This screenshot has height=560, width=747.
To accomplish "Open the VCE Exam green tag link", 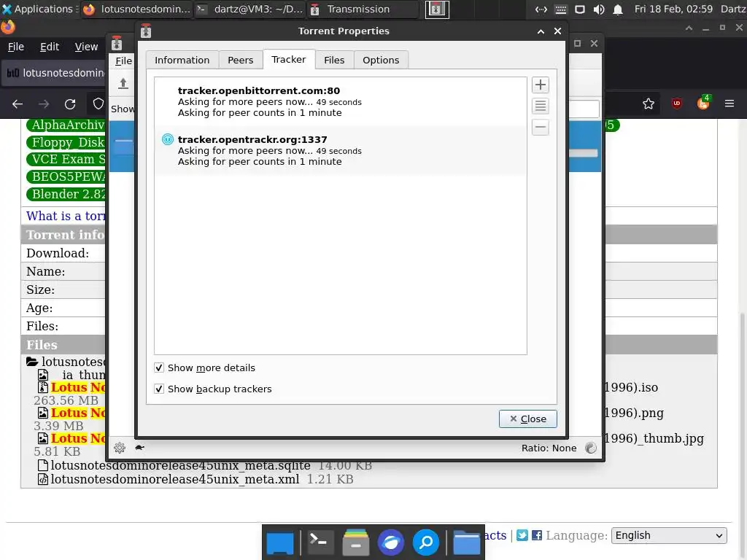I will tap(66, 159).
